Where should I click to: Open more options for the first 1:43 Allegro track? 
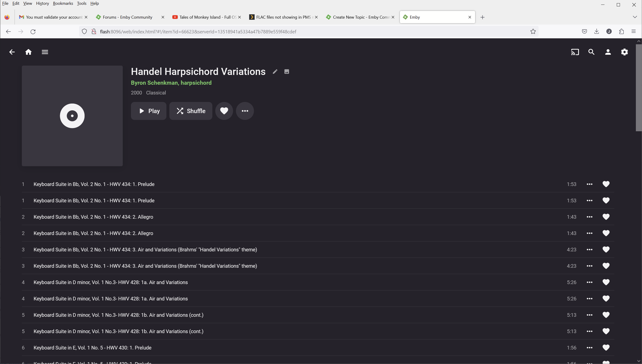point(589,217)
